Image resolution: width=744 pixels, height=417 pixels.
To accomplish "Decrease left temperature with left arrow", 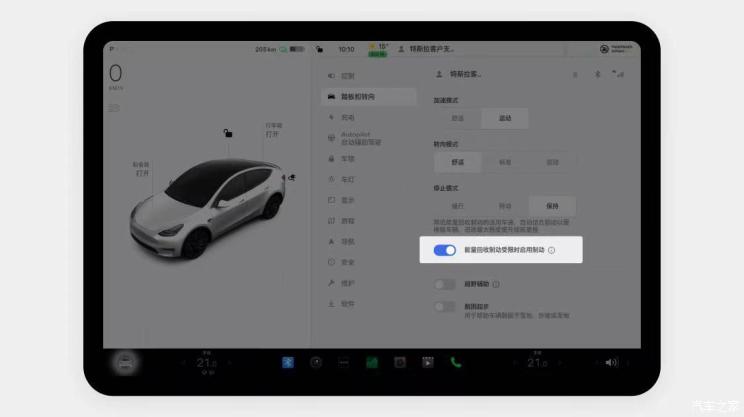I will coord(183,362).
